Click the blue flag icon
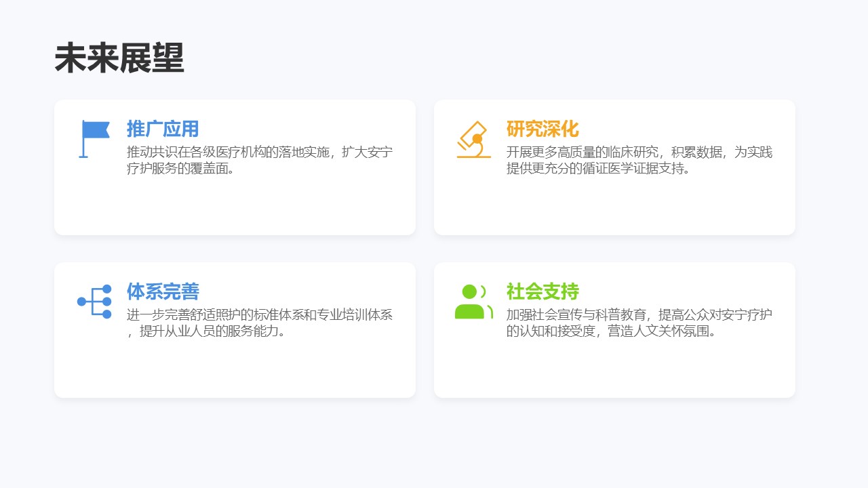 click(94, 138)
